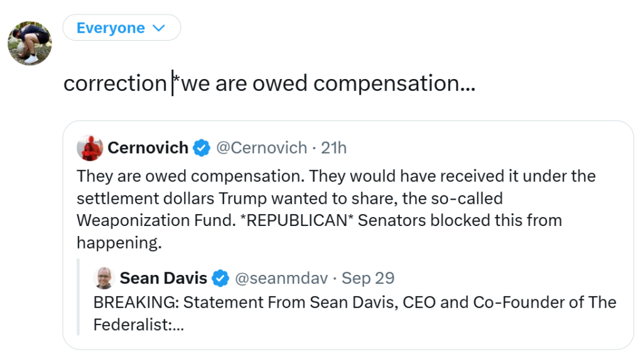Viewport: 643px width, 364px height.
Task: Click the 21h timestamp
Action: (x=334, y=148)
